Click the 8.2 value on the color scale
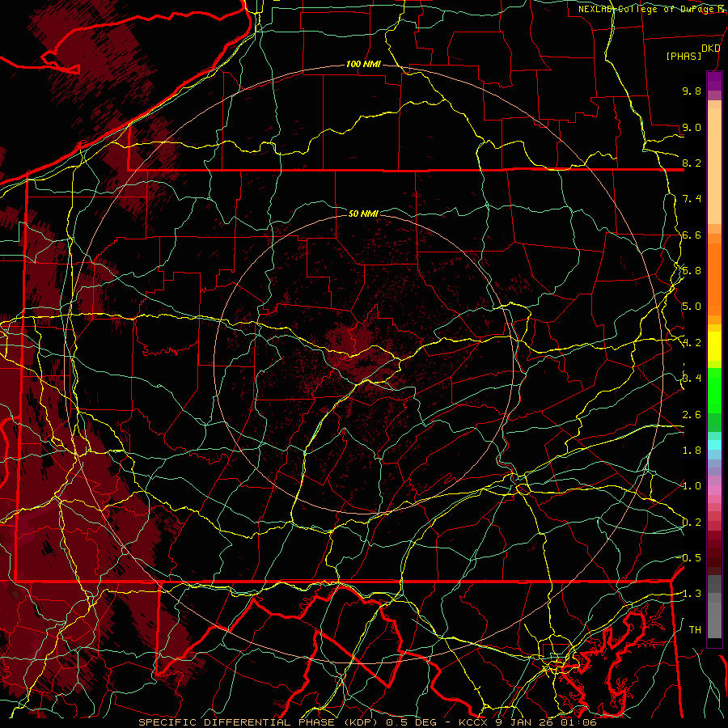Image resolution: width=728 pixels, height=728 pixels. click(692, 163)
